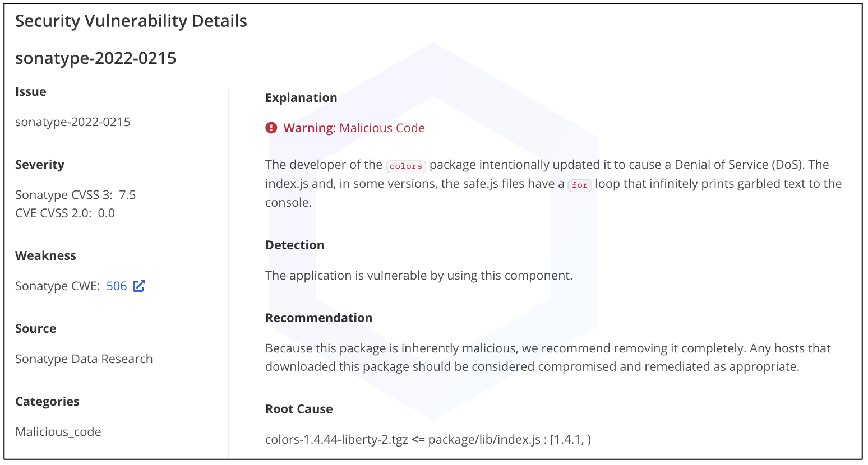Click the 'colors' inline code tag
Image resolution: width=868 pixels, height=465 pixels.
coord(406,166)
